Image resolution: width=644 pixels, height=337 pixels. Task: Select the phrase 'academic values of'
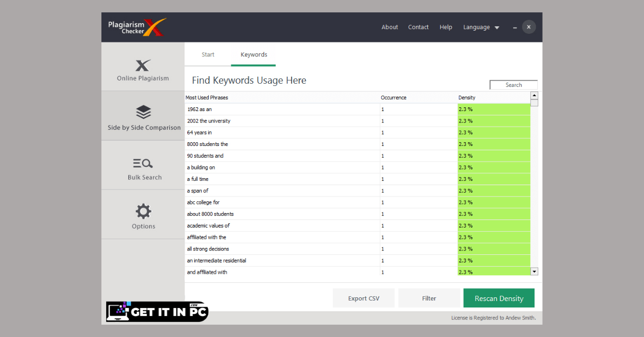point(208,225)
